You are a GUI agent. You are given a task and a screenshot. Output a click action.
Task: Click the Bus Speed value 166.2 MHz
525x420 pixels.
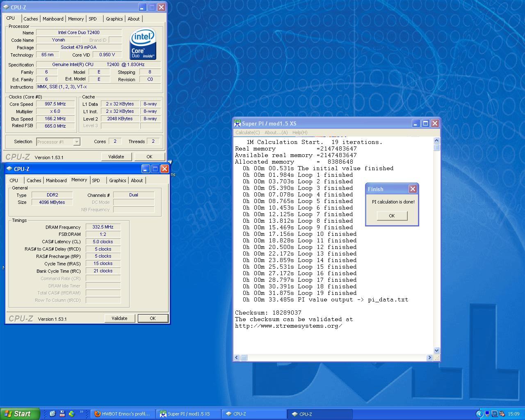pos(55,119)
